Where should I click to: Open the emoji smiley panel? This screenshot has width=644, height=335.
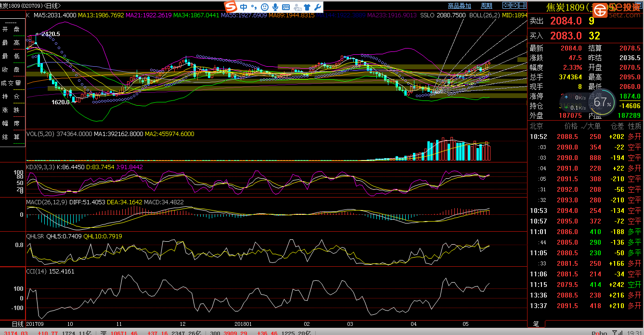tap(265, 7)
